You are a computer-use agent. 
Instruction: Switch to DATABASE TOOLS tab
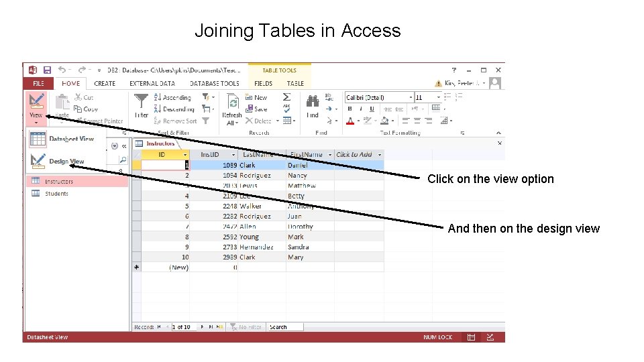click(x=215, y=83)
